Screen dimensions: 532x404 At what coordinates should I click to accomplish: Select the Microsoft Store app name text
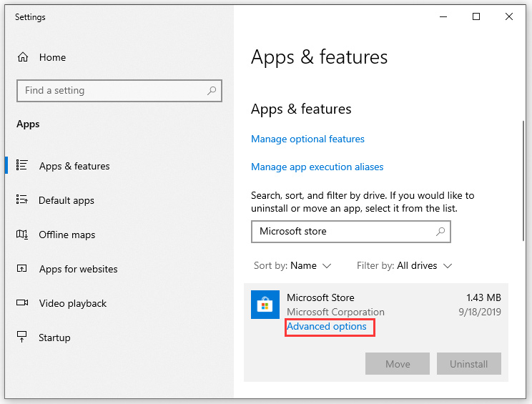coord(320,298)
